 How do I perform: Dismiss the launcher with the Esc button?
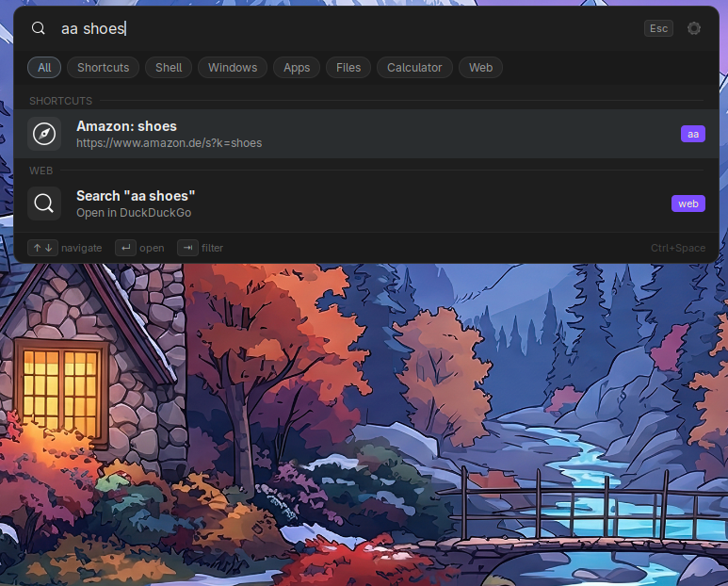pos(658,28)
